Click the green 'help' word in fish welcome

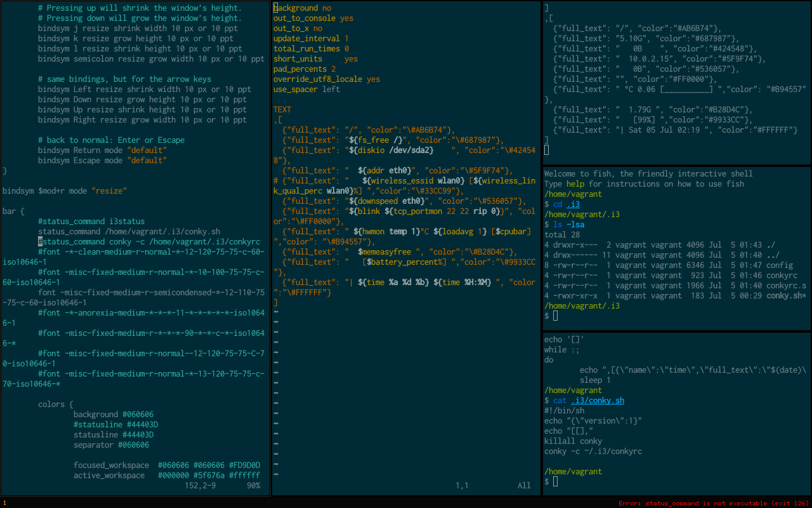pos(575,184)
